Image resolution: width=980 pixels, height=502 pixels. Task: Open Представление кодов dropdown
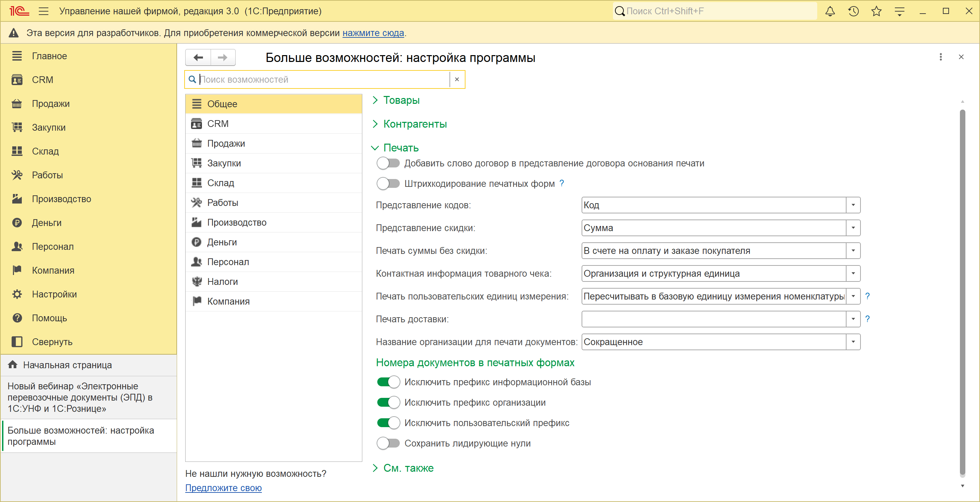(x=853, y=205)
